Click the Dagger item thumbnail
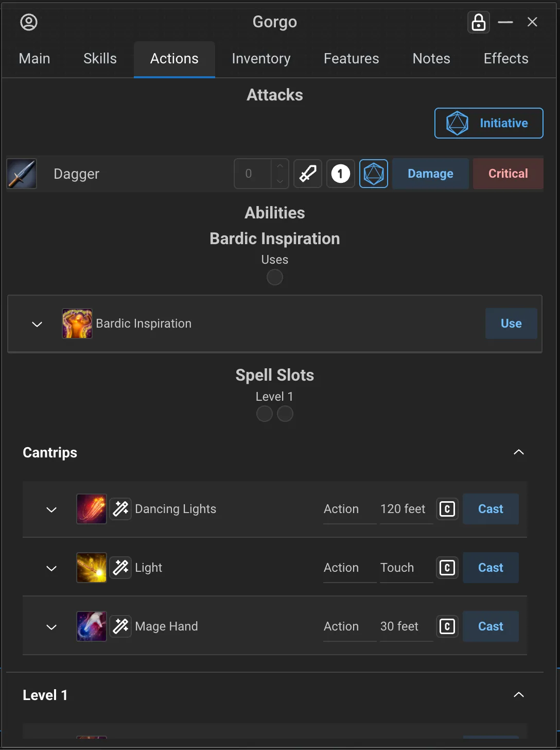 pos(22,174)
